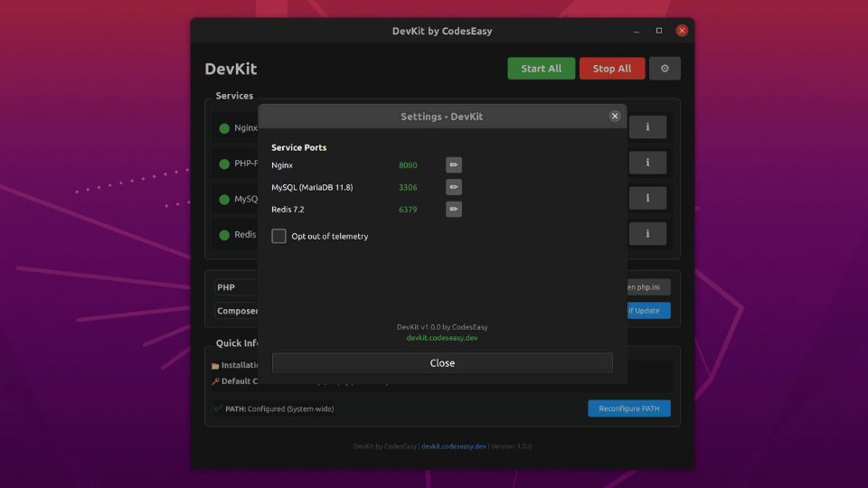Enable Opt out of telemetry checkbox
868x488 pixels.
coord(279,236)
